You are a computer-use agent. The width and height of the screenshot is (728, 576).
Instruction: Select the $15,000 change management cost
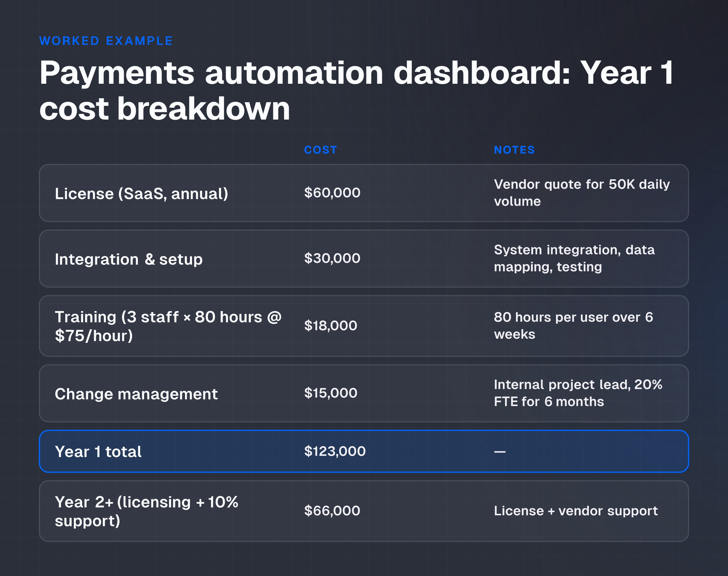click(331, 393)
